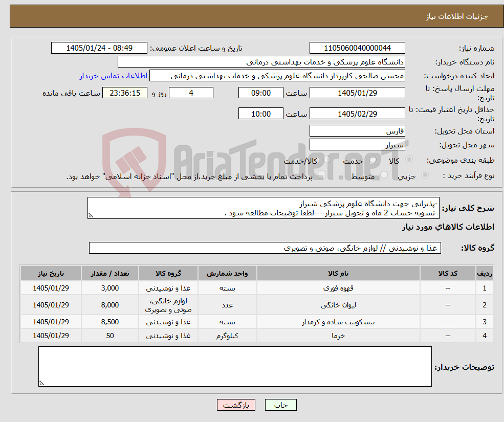This screenshot has width=504, height=422.
Task: Click the لیوان خانگی item name
Action: pos(338,305)
